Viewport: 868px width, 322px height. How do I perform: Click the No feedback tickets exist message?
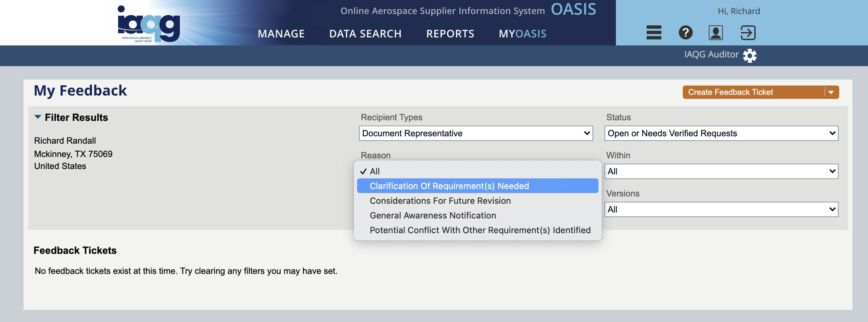(x=186, y=271)
